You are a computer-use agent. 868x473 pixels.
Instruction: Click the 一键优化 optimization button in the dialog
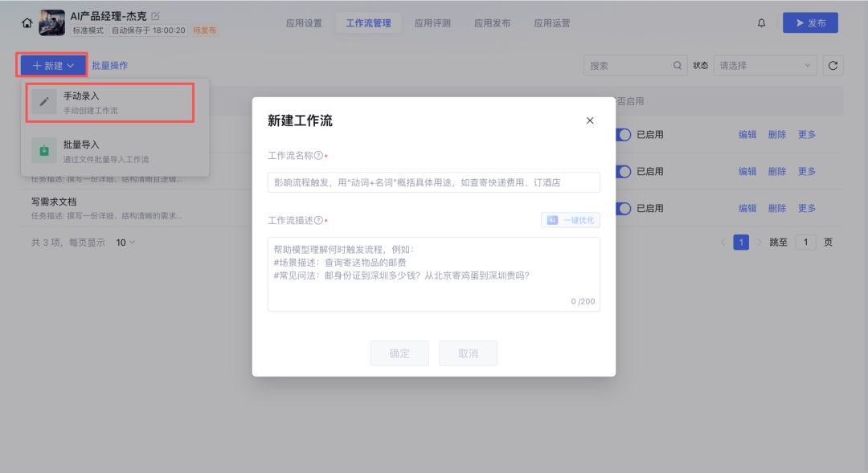coord(571,219)
